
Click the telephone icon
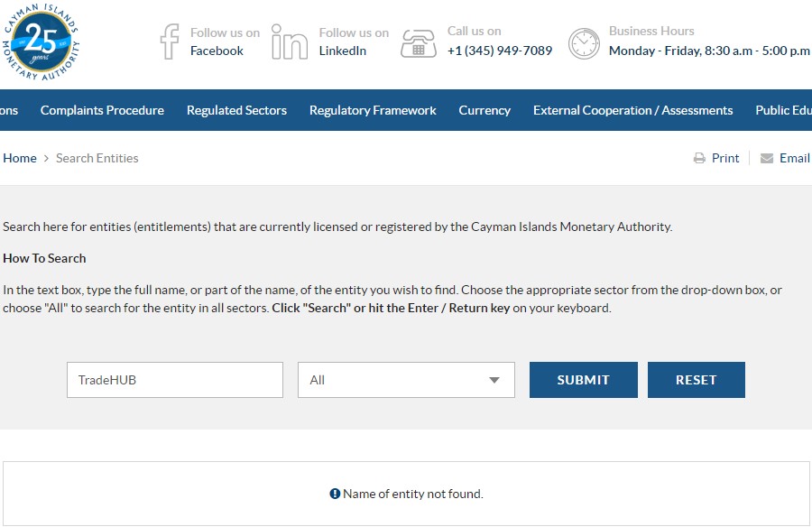[419, 42]
